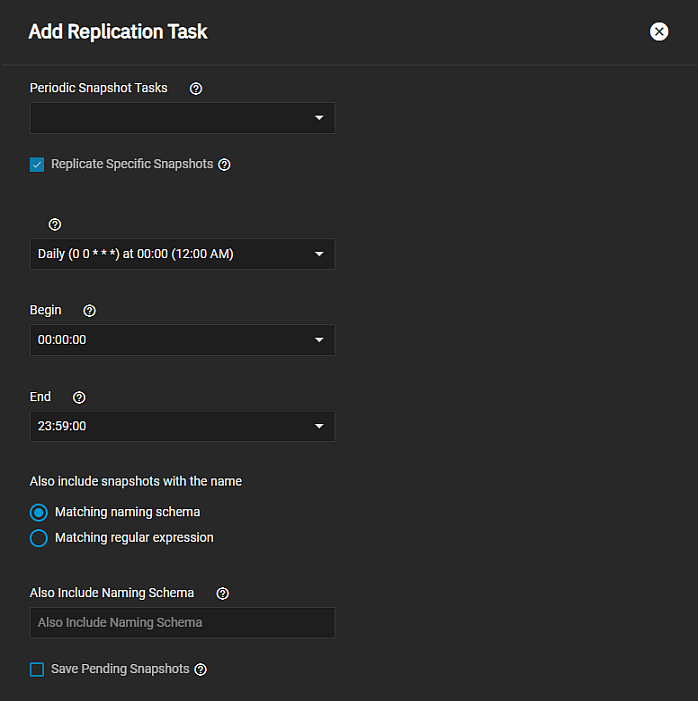The image size is (698, 701).
Task: Click the Also Include Naming Schema input field
Action: 182,622
